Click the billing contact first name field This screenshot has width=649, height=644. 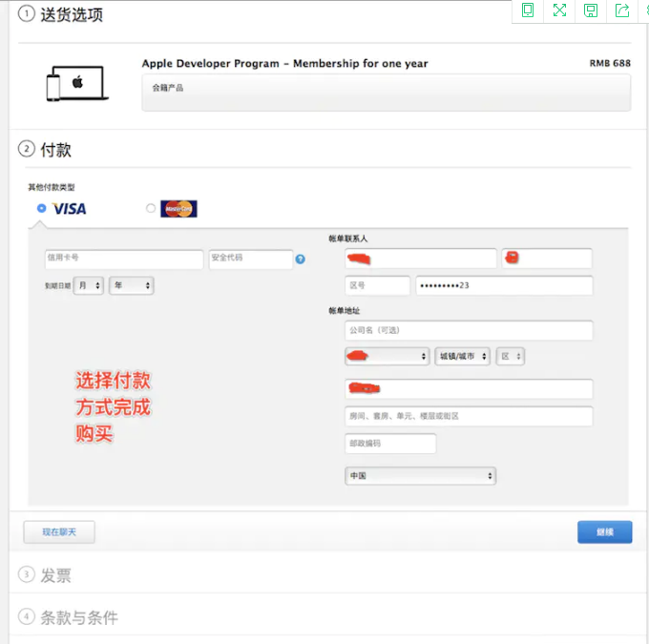click(547, 259)
